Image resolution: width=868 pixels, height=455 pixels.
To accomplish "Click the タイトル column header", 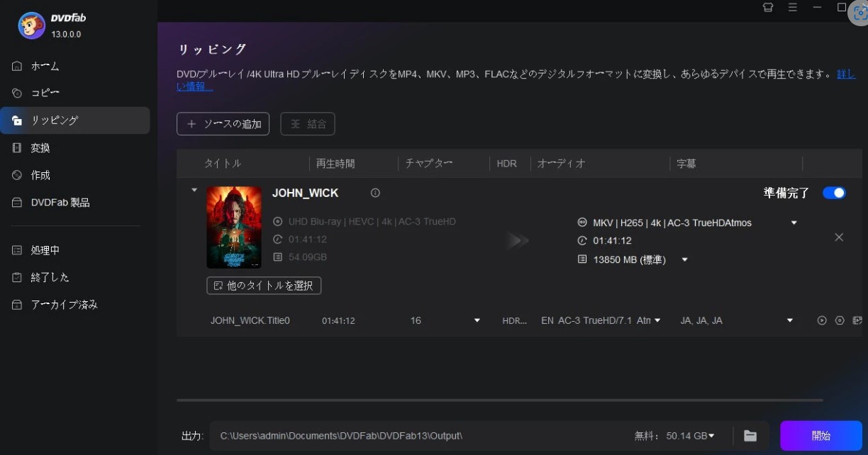I will (x=223, y=164).
